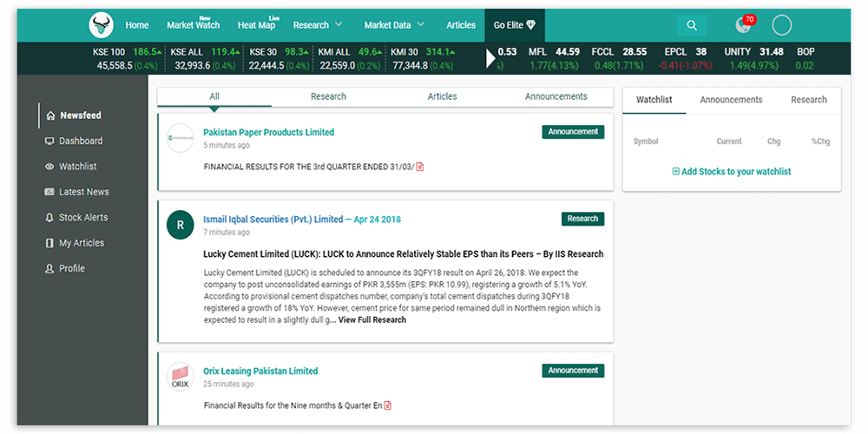This screenshot has height=434, width=868.
Task: Select the Research tab in right panel
Action: tap(809, 100)
